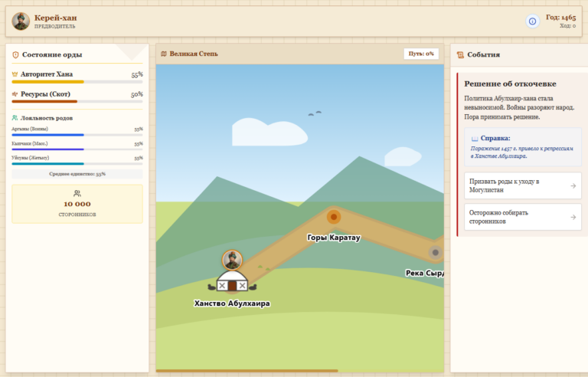Click the arrow on the Могулистан choice
This screenshot has height=377, width=588.
point(573,185)
